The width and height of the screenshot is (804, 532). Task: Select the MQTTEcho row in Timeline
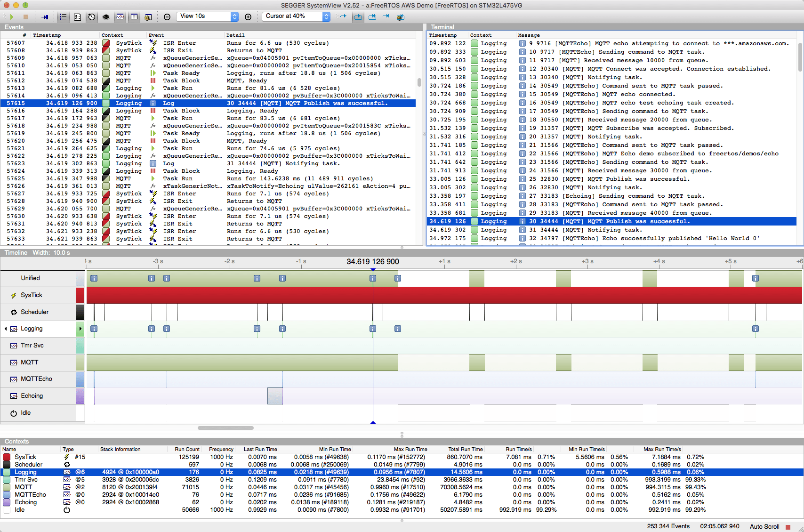36,379
